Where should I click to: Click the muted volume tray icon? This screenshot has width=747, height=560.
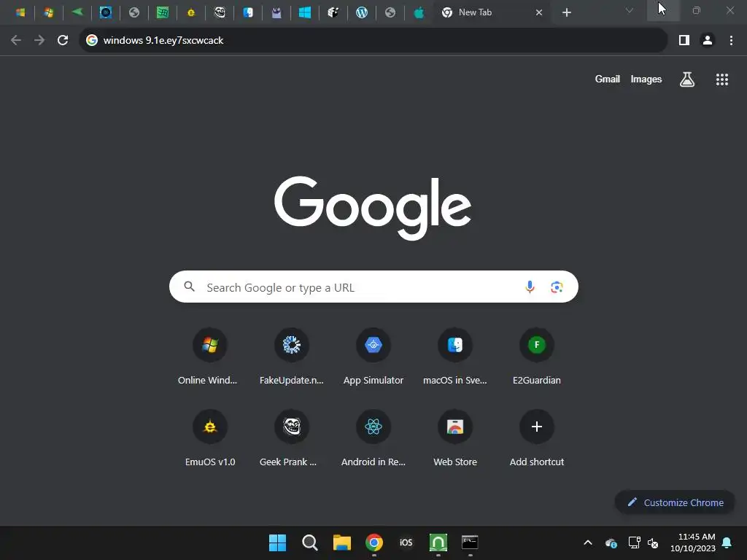point(653,542)
